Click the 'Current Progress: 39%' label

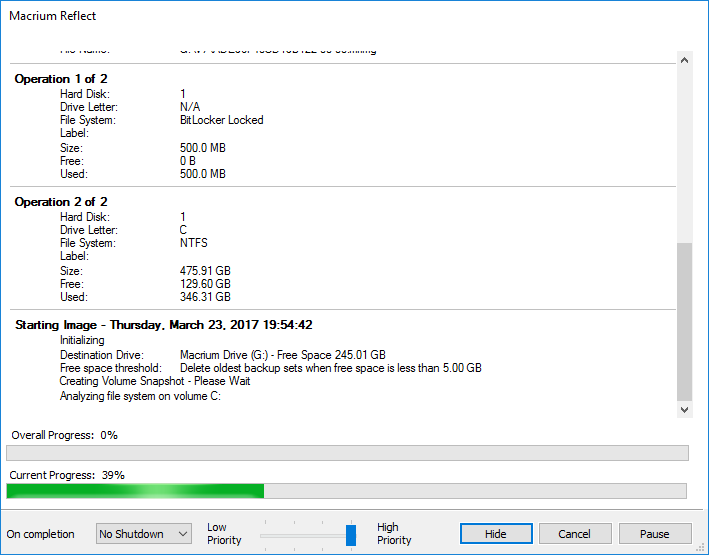click(67, 475)
